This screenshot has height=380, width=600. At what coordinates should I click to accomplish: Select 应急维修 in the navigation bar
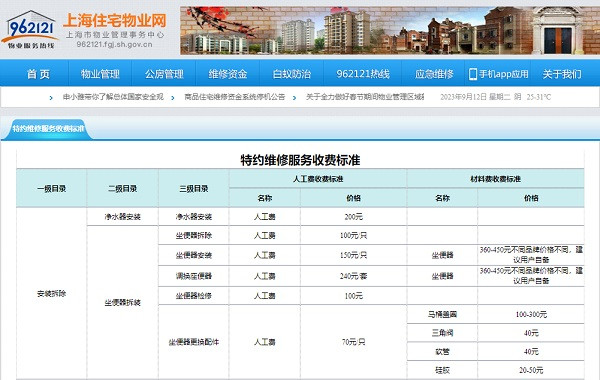(434, 74)
